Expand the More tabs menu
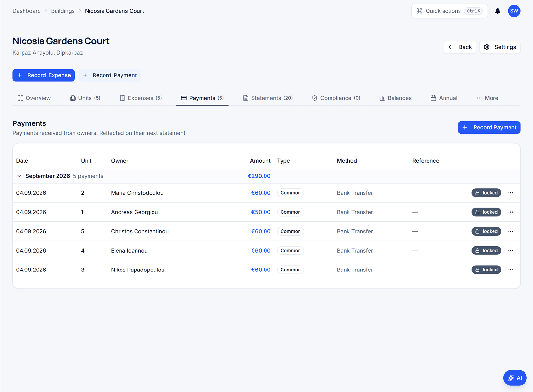The height and width of the screenshot is (392, 533). click(x=487, y=98)
